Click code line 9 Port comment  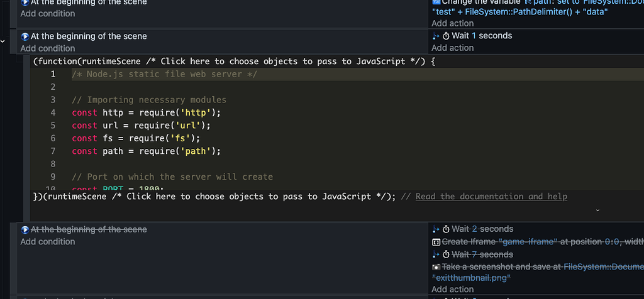pyautogui.click(x=172, y=177)
